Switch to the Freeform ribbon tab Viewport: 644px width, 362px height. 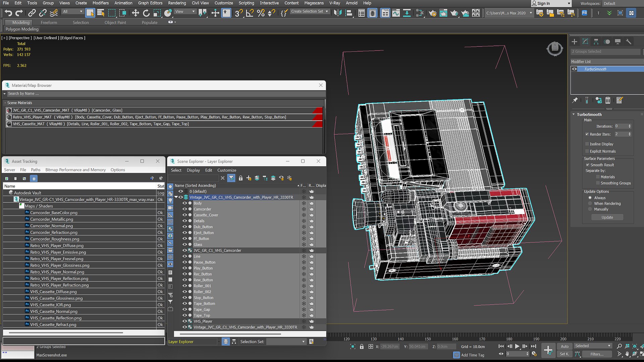[49, 22]
